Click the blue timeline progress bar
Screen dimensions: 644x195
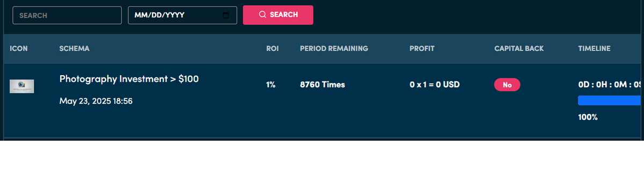[611, 100]
